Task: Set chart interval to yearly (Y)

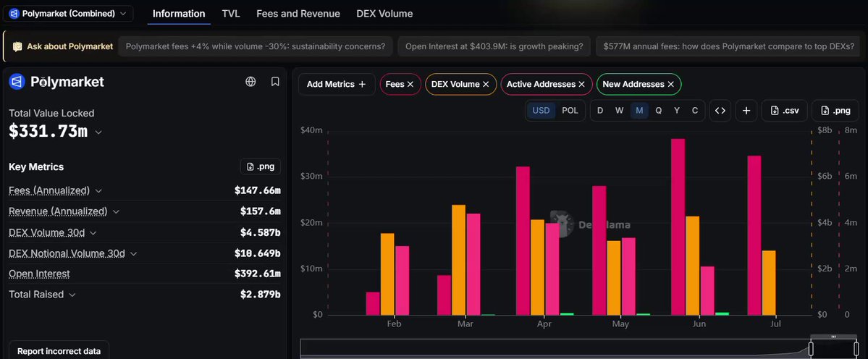Action: [x=676, y=111]
